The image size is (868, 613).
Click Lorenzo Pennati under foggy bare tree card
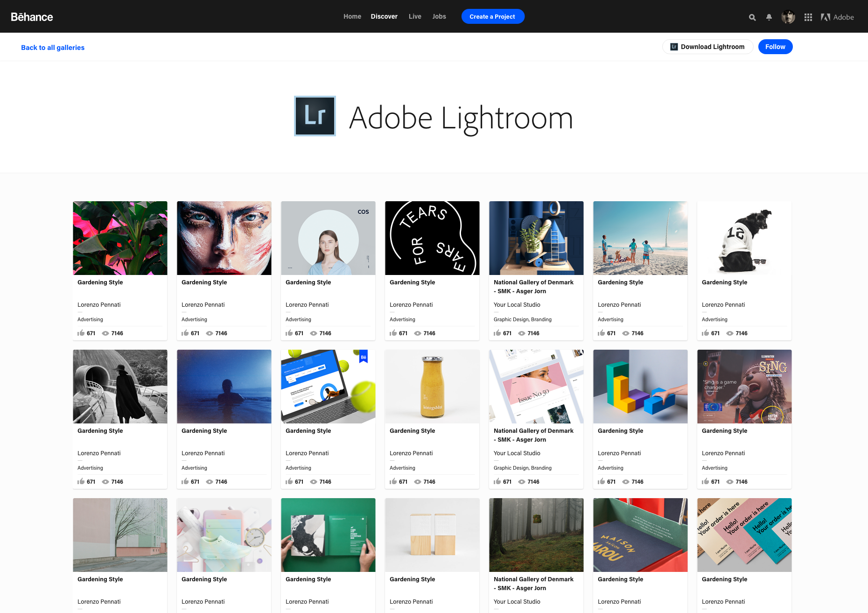coord(99,602)
